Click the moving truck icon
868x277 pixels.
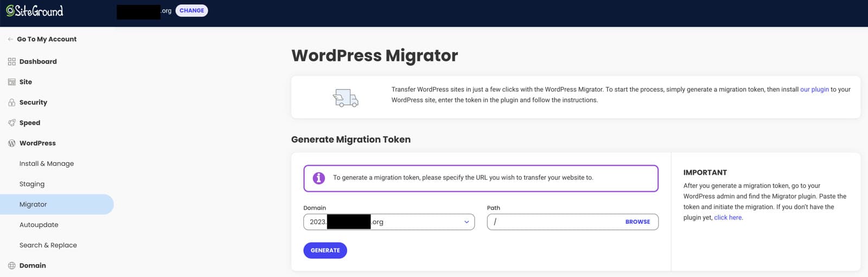pyautogui.click(x=346, y=98)
